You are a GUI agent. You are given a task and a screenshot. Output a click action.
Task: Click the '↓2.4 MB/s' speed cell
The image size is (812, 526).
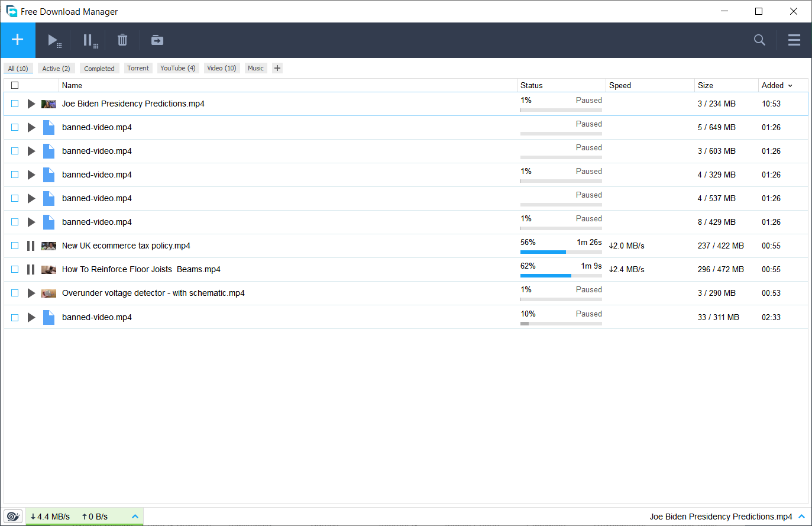[627, 269]
